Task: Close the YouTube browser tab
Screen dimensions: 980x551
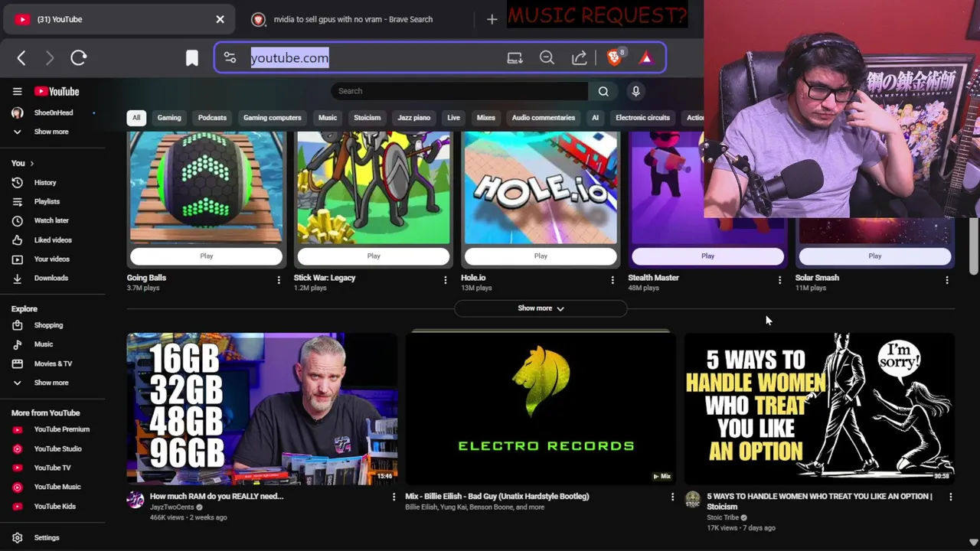Action: point(220,19)
